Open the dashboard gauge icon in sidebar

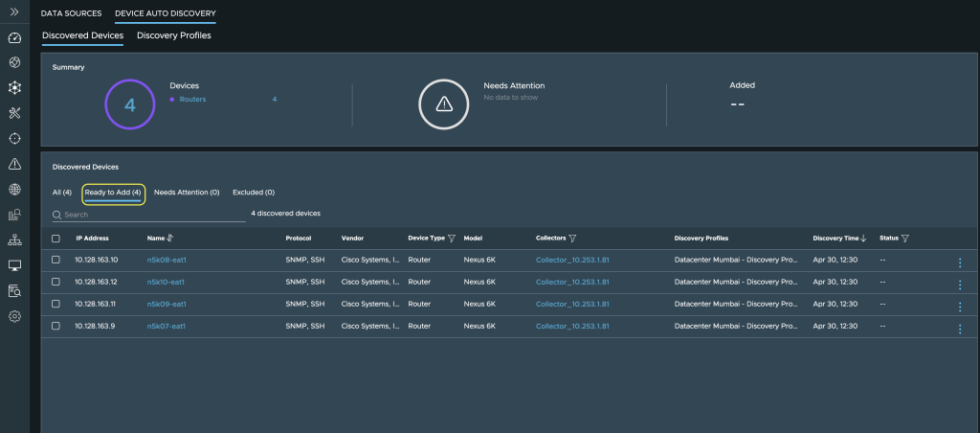tap(14, 37)
